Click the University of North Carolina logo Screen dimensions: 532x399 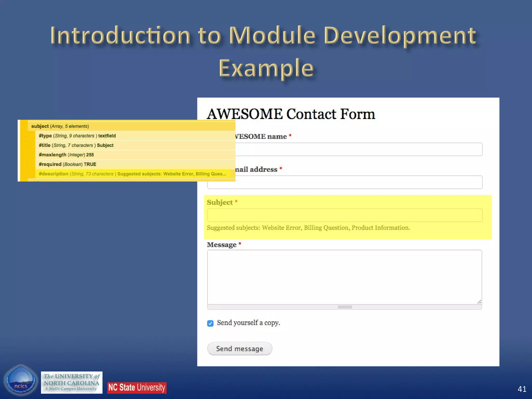point(72,382)
